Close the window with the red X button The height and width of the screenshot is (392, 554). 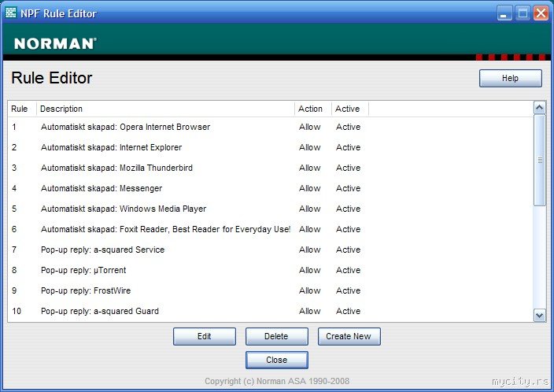(541, 13)
